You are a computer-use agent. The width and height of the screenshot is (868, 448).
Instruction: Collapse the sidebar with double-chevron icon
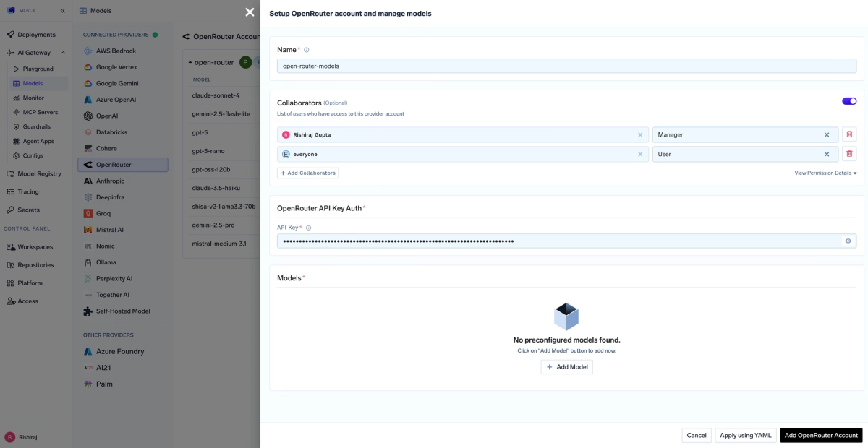(x=62, y=11)
